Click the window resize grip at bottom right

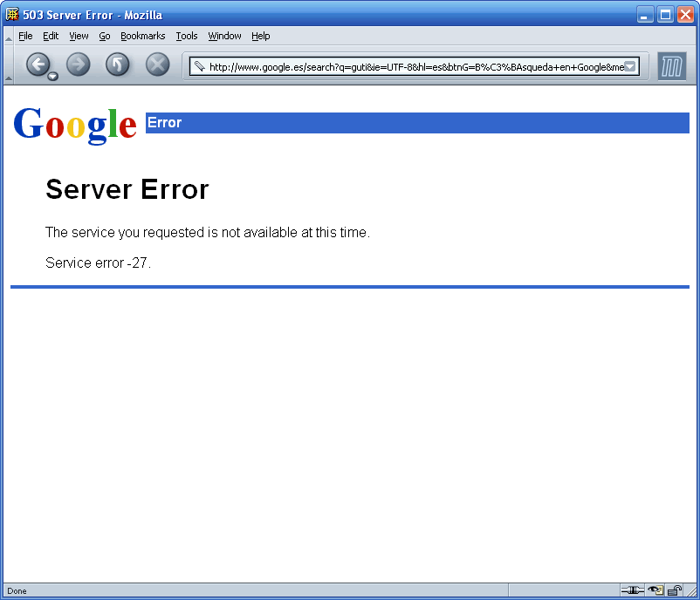[x=692, y=592]
